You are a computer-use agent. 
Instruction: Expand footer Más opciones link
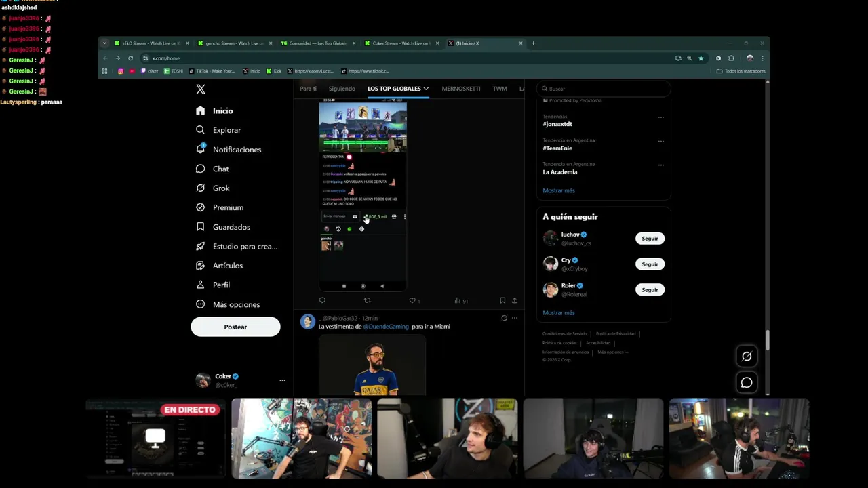[613, 352]
